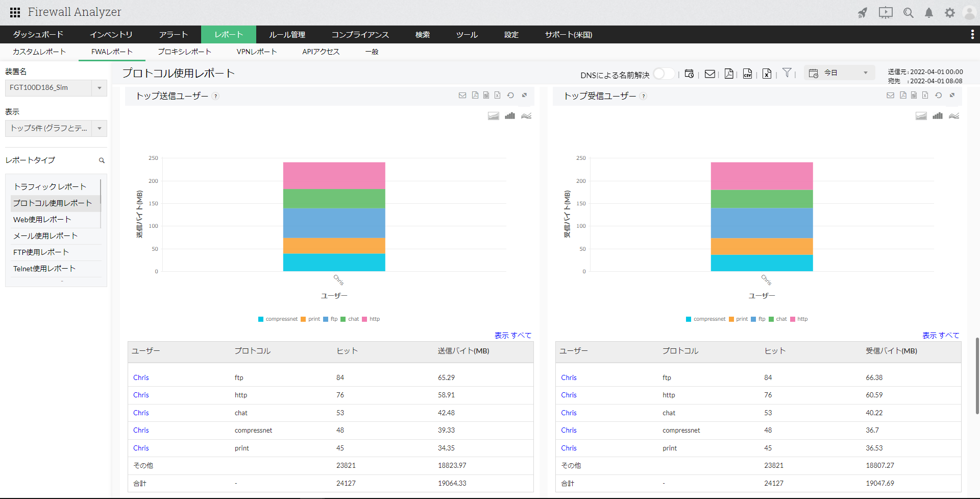Export トップ受信ユーザー widget as PDF
This screenshot has width=980, height=499.
[x=903, y=96]
